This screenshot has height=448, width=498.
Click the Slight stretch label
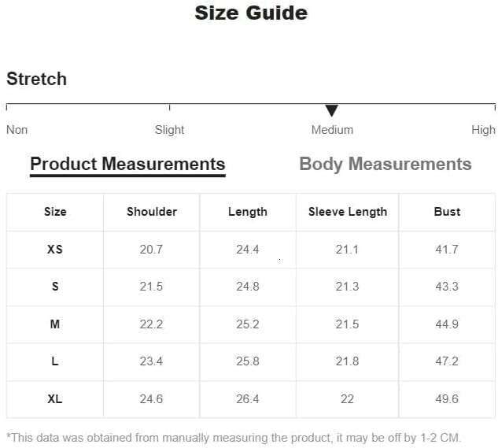tap(169, 130)
